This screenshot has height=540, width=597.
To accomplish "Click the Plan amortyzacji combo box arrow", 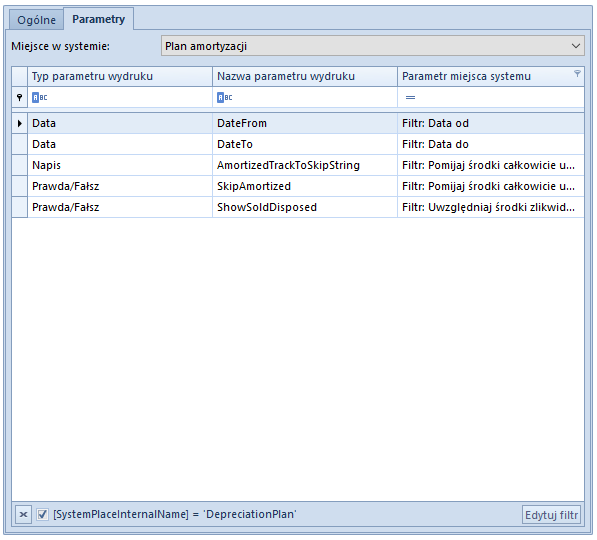I will click(x=576, y=46).
